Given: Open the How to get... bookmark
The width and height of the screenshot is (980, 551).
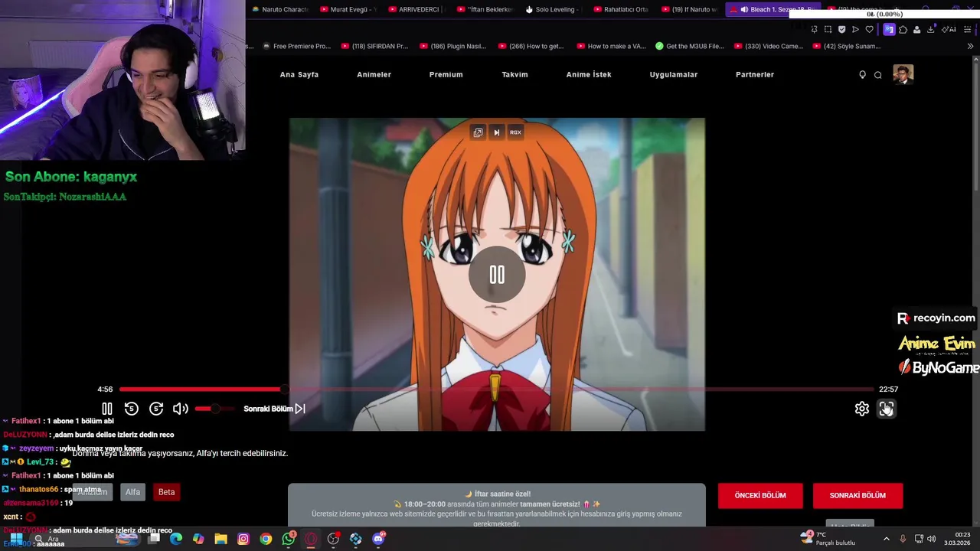Looking at the screenshot, I should (531, 46).
